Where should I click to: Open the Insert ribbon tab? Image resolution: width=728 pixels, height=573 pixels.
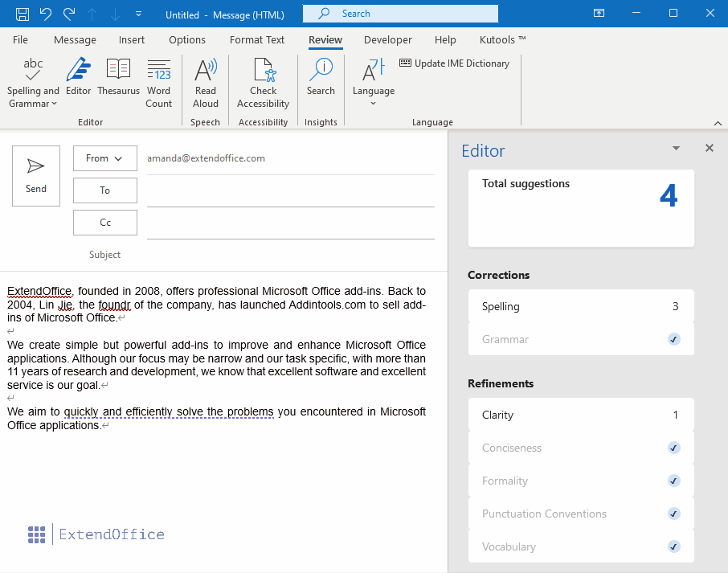pyautogui.click(x=132, y=40)
